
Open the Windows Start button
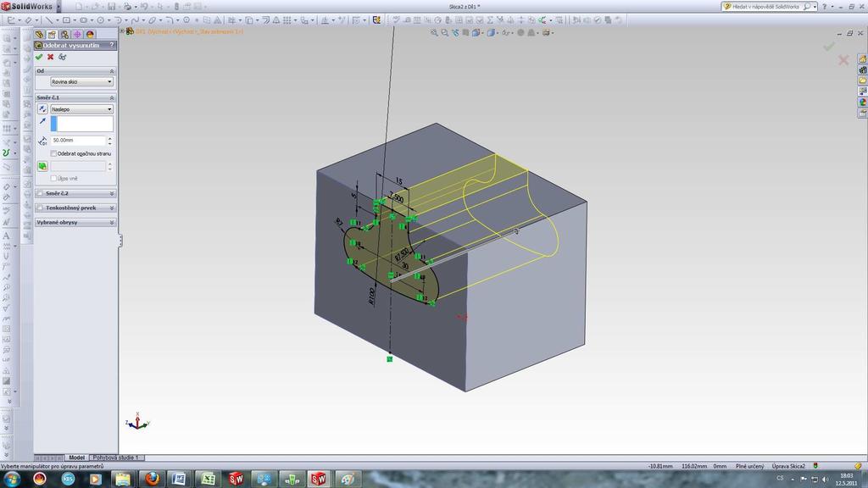[12, 479]
